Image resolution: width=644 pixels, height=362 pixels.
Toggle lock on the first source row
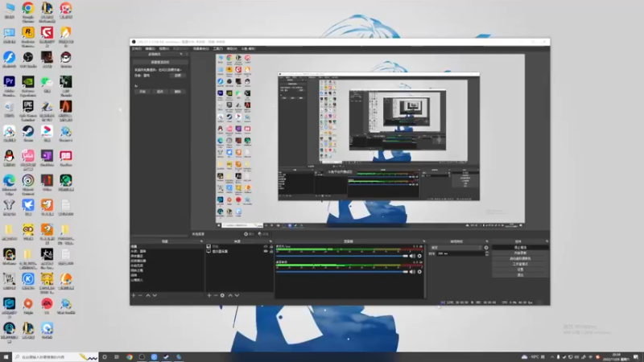(x=271, y=247)
